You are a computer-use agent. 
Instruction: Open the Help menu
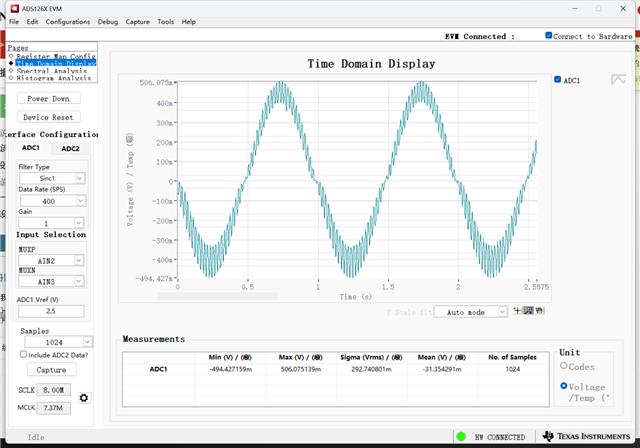[x=189, y=22]
